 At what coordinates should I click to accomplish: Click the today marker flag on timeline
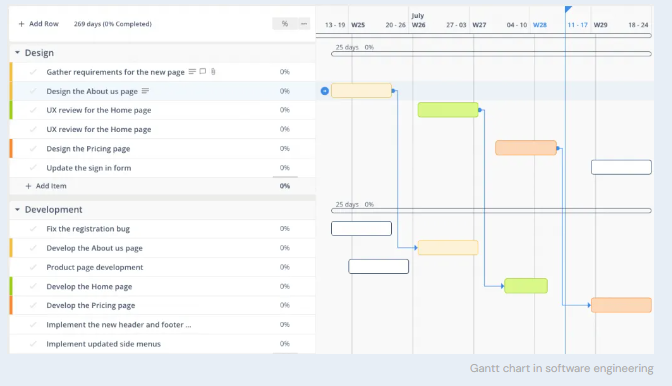pyautogui.click(x=568, y=9)
